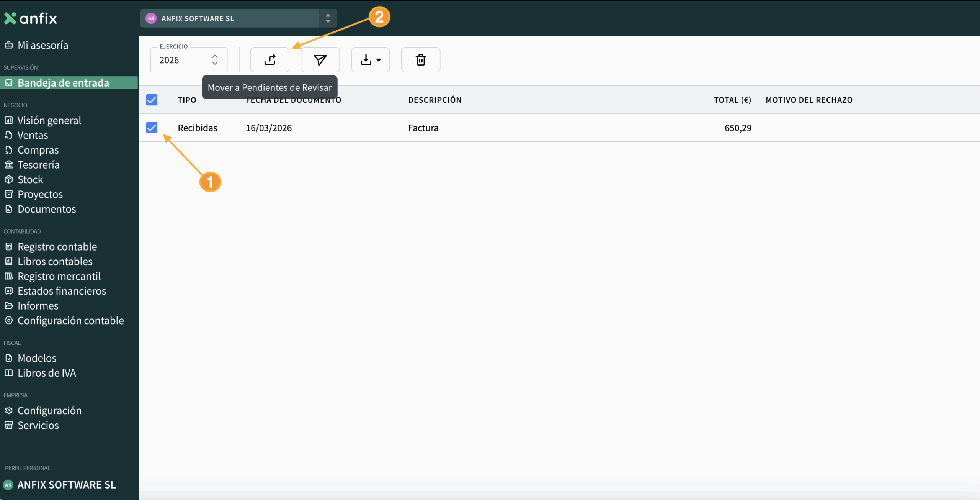Click the anfix logo
Viewport: 980px width, 500px height.
31,18
